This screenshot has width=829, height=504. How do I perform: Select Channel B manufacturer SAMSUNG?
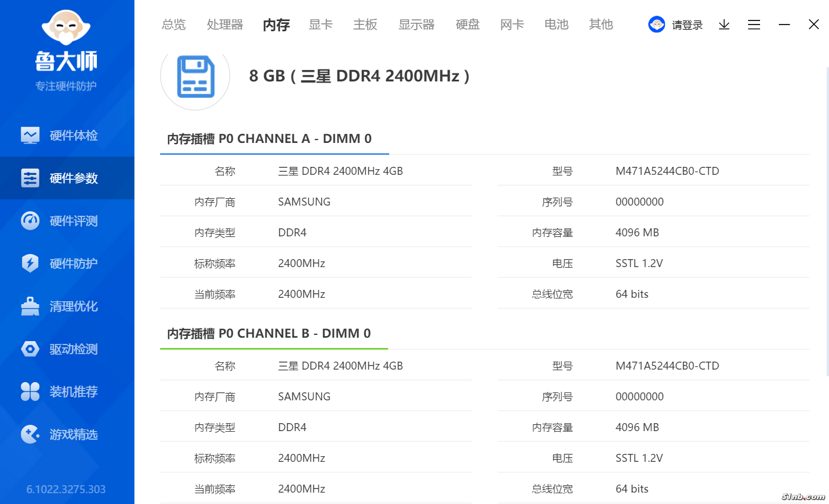coord(304,396)
